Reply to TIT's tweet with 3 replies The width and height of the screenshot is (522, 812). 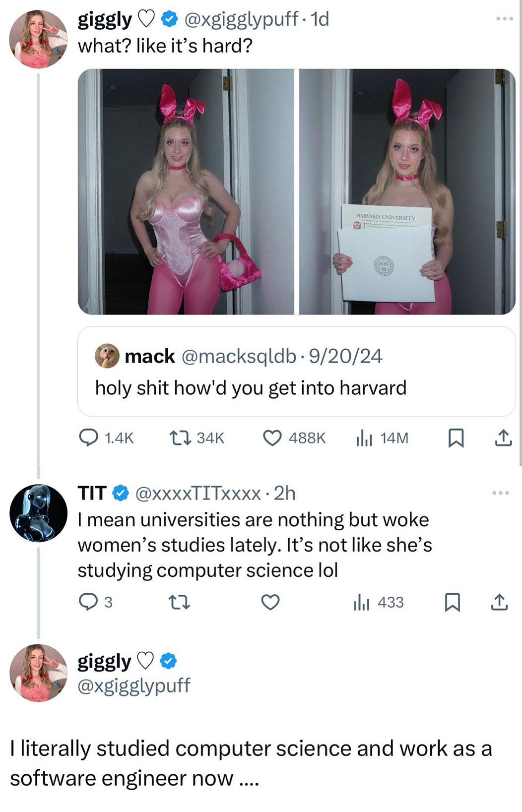point(88,602)
